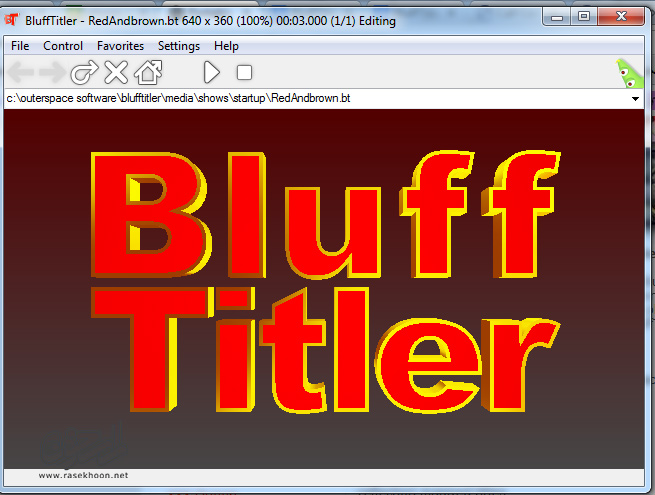The height and width of the screenshot is (495, 655).
Task: Click the BluffTitler app icon in title bar
Action: 12,20
